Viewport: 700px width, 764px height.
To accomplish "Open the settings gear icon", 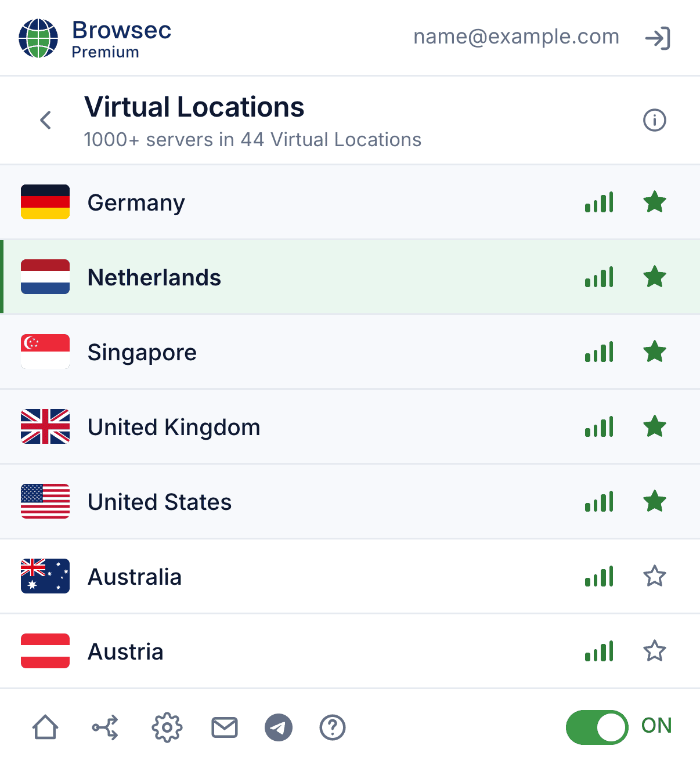I will 167,727.
